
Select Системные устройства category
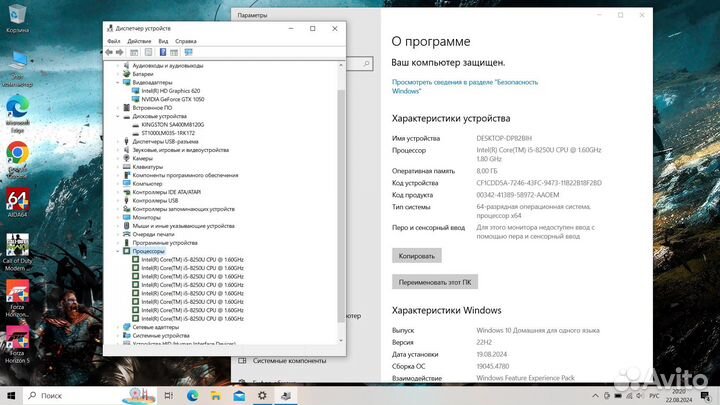pos(161,336)
